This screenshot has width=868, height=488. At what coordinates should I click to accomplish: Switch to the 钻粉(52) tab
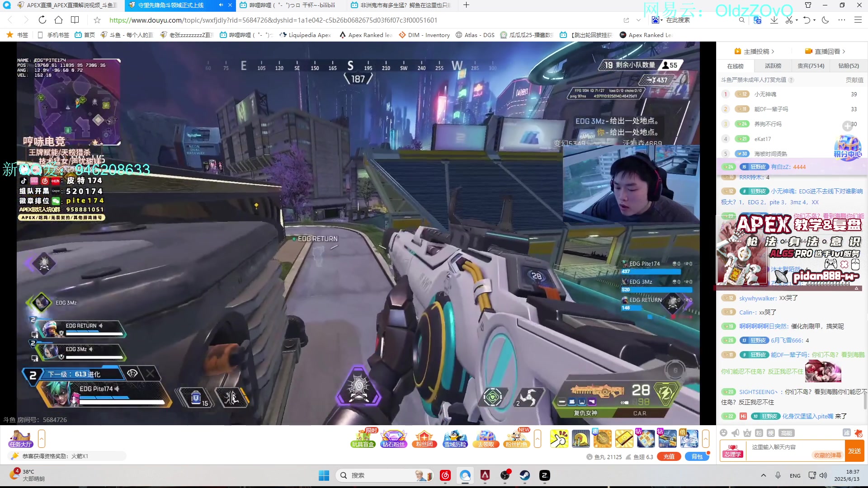coord(849,66)
